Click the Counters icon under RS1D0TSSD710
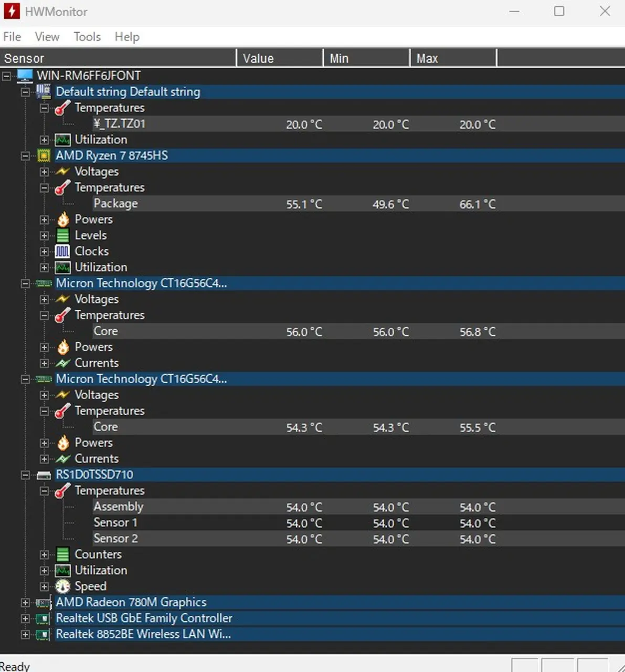Viewport: 625px width, 672px height. (x=62, y=554)
